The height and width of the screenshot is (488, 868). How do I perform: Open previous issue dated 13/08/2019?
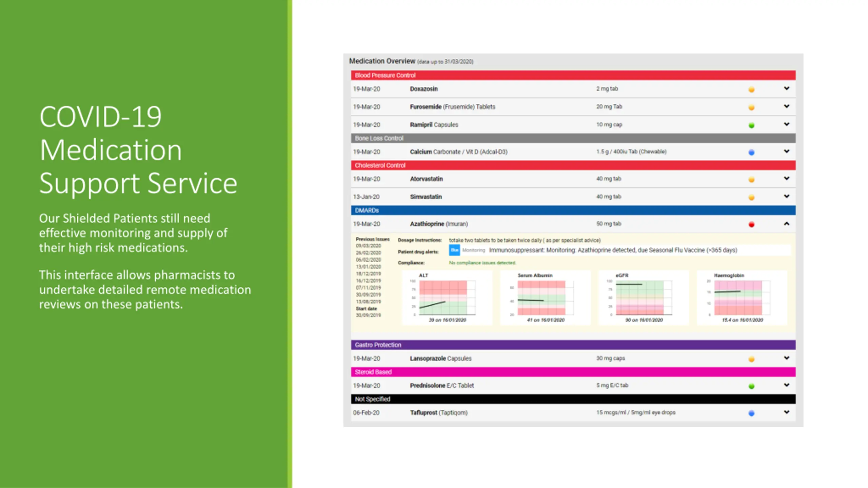[x=368, y=302]
